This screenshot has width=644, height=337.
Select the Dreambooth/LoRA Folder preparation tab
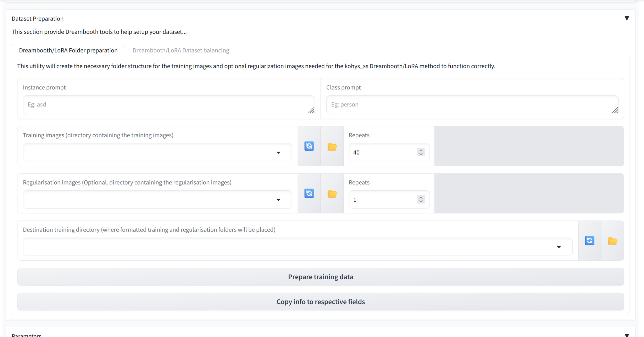pos(68,50)
